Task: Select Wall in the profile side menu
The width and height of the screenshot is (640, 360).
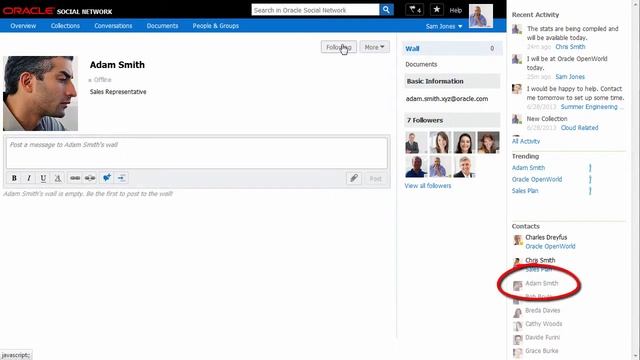Action: pyautogui.click(x=452, y=49)
